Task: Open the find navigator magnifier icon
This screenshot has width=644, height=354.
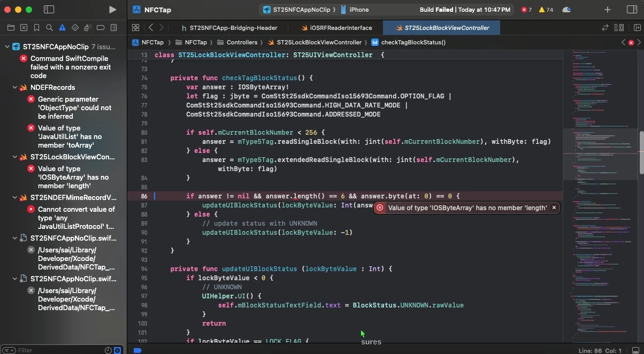Action: coord(49,27)
